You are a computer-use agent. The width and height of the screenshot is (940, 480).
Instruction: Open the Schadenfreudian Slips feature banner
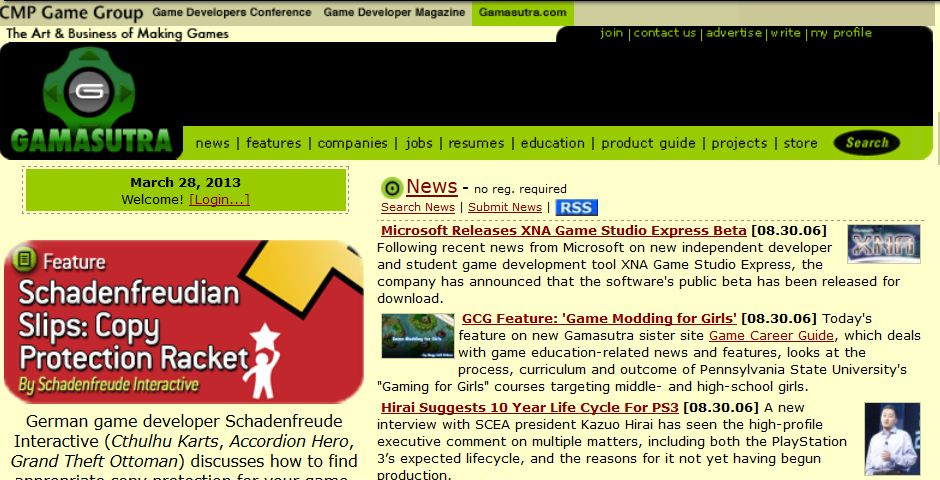[x=183, y=321]
